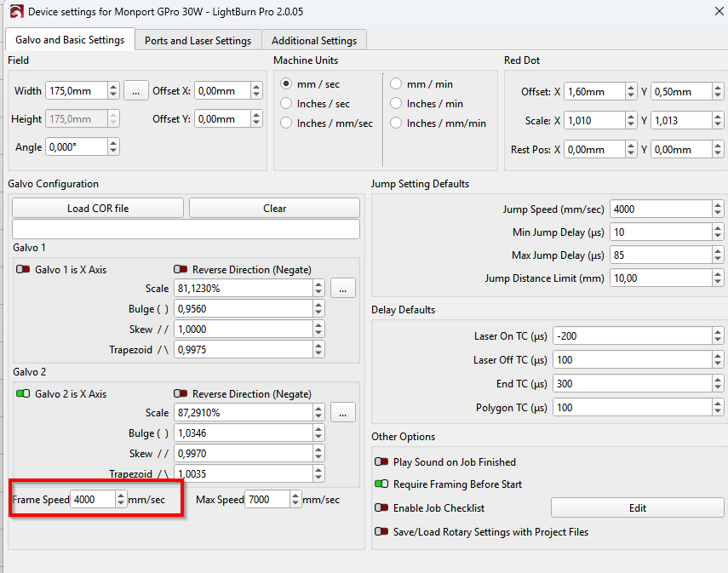The height and width of the screenshot is (573, 728).
Task: Adjust Frame Speed using its spinner arrows
Action: click(x=121, y=500)
